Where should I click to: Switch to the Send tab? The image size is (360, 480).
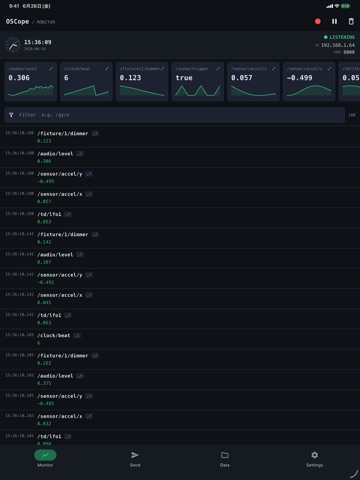coord(135,458)
